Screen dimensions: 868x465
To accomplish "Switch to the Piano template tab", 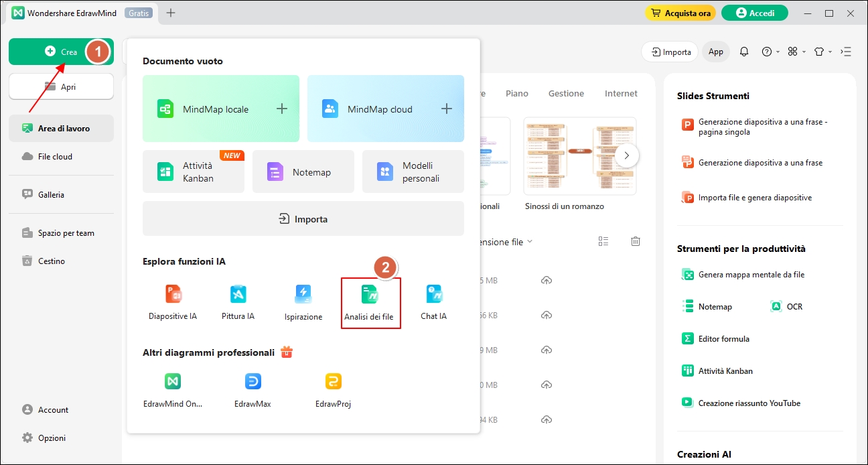I will point(517,93).
